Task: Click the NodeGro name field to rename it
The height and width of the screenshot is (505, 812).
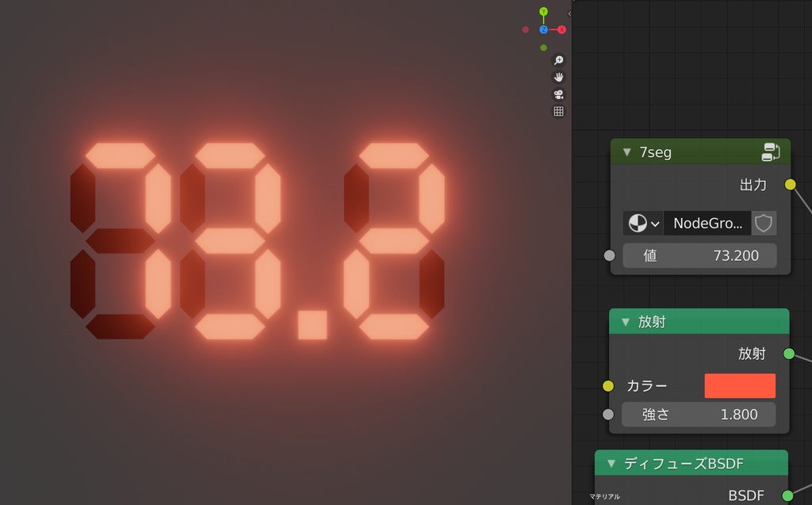Action: click(708, 223)
